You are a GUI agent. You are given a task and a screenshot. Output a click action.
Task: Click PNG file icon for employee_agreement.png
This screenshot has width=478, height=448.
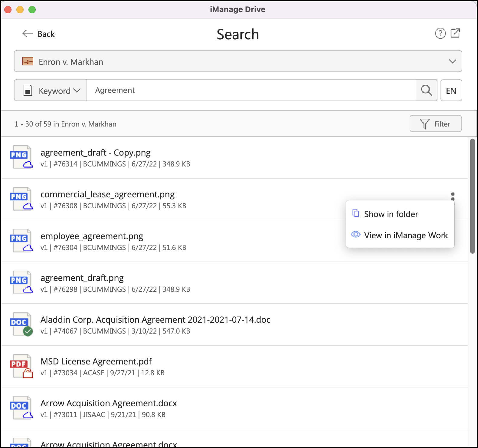pyautogui.click(x=21, y=241)
